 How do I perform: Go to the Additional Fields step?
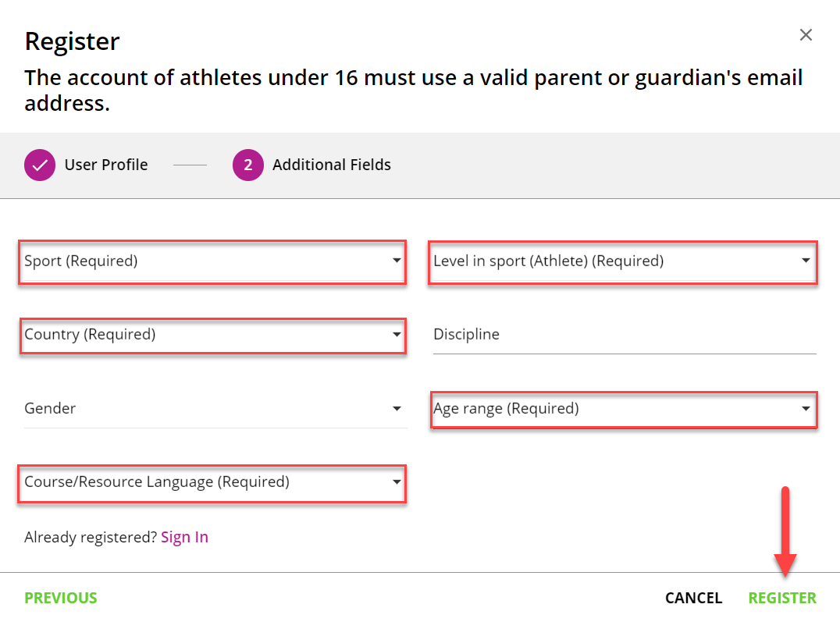(332, 165)
